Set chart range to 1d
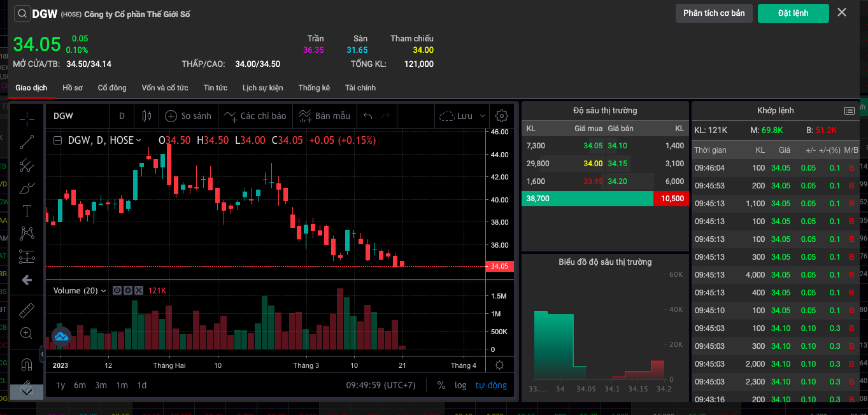 pos(142,385)
